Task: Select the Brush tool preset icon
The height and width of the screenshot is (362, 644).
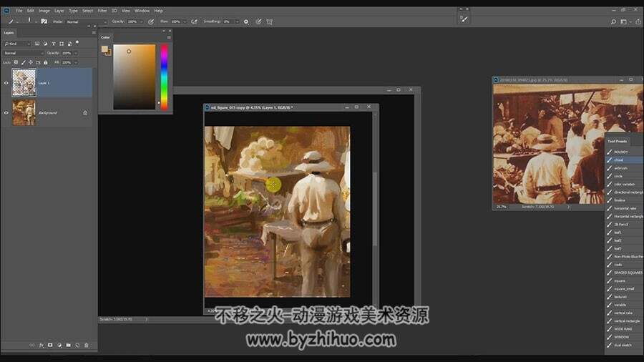Action: pos(11,21)
